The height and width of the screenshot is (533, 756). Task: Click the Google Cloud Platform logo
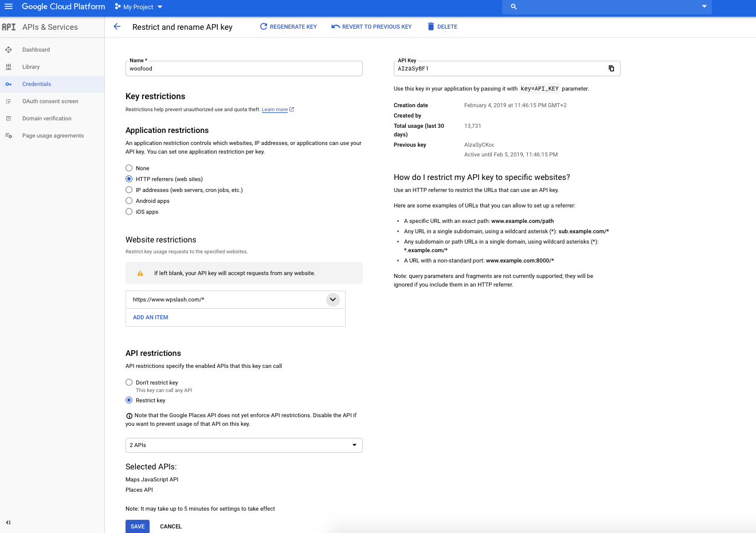coord(64,7)
